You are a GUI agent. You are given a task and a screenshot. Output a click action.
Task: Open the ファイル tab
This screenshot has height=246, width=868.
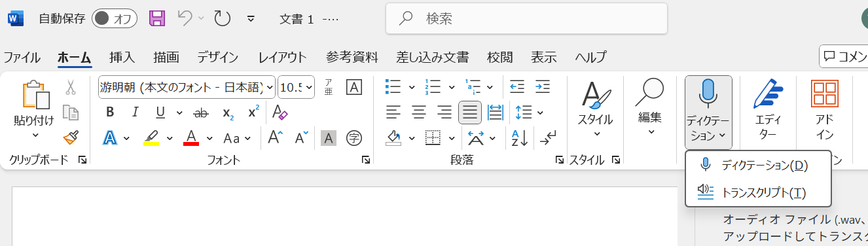tap(22, 57)
